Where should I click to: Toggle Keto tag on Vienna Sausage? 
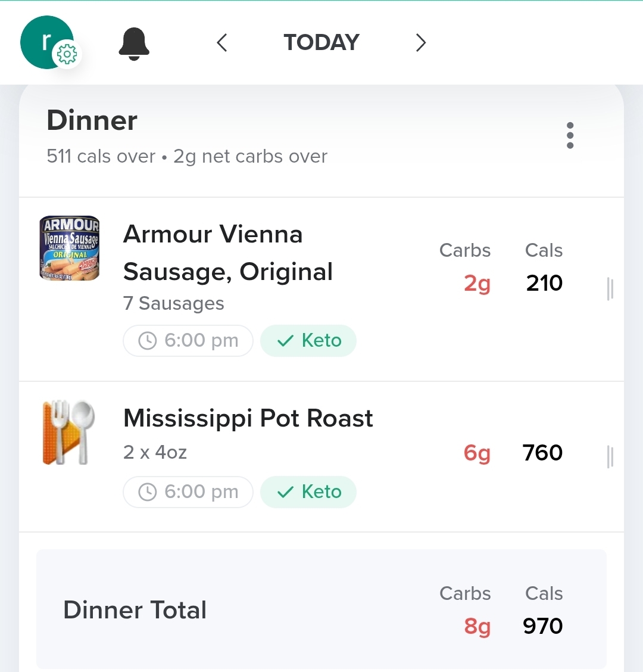pos(308,341)
